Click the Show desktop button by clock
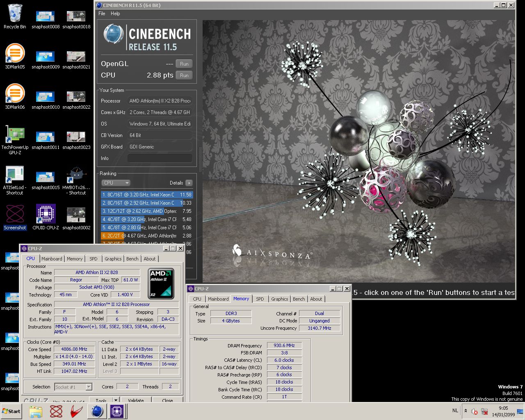Viewport: 525px width, 420px height. coord(520,411)
